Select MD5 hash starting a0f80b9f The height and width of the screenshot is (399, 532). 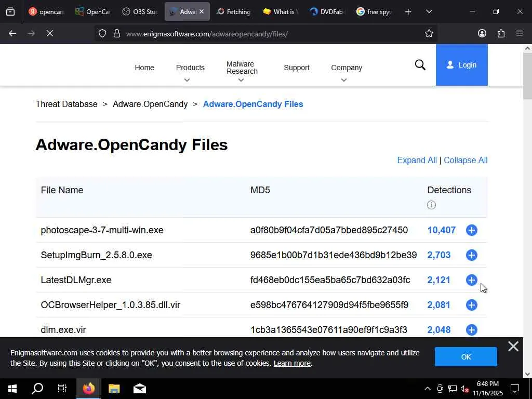[329, 230]
